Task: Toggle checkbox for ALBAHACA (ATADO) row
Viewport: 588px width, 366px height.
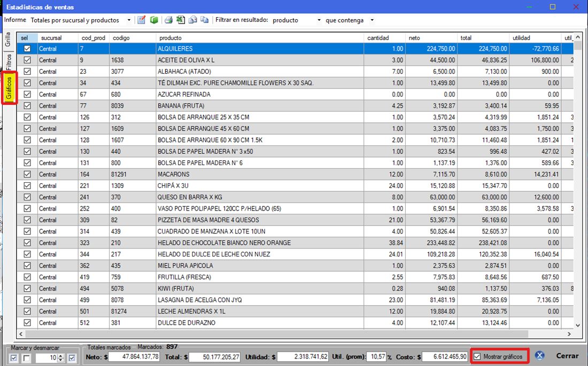Action: 27,71
